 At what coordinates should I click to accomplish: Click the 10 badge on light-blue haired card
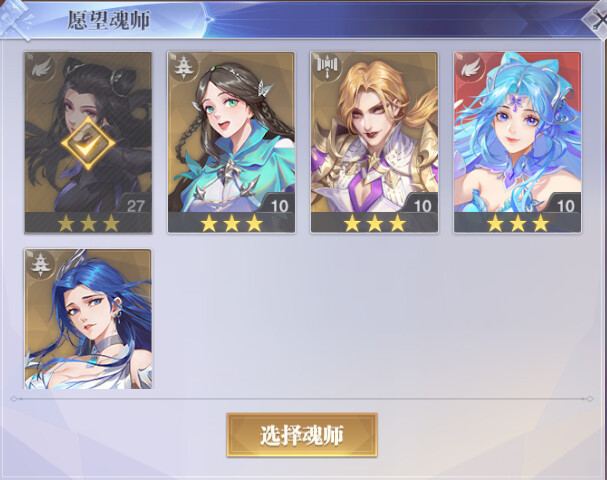click(x=565, y=205)
